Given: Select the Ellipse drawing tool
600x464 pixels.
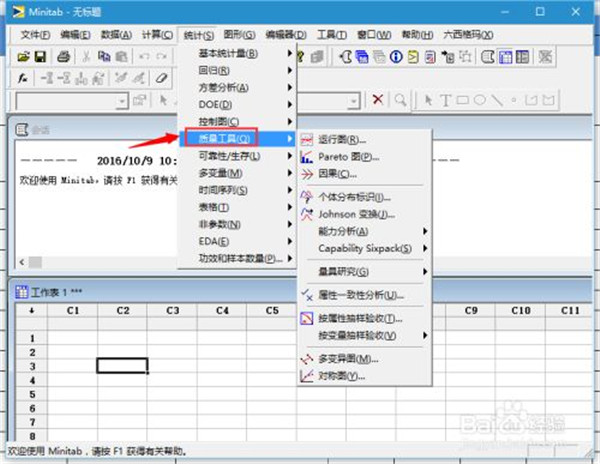Looking at the screenshot, I should click(x=479, y=100).
